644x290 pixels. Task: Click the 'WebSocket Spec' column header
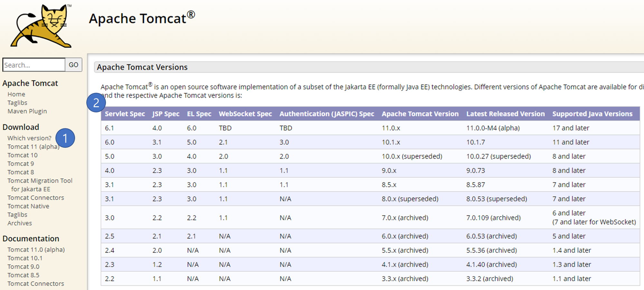(245, 114)
